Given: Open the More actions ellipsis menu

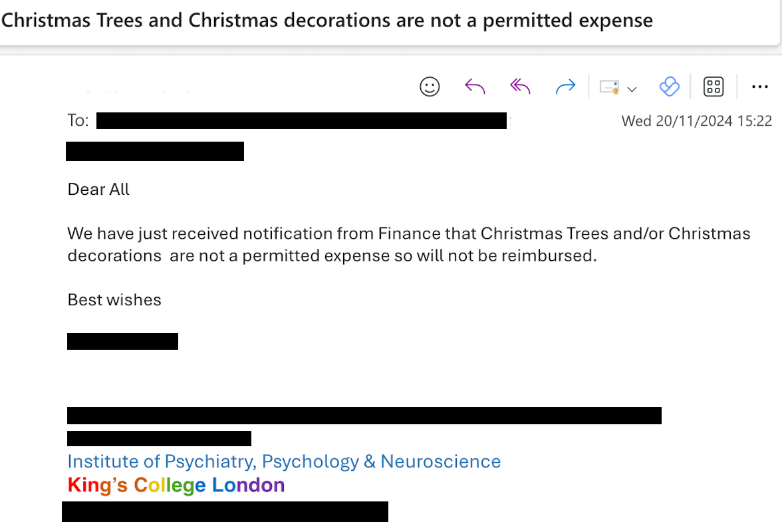Looking at the screenshot, I should pyautogui.click(x=759, y=86).
